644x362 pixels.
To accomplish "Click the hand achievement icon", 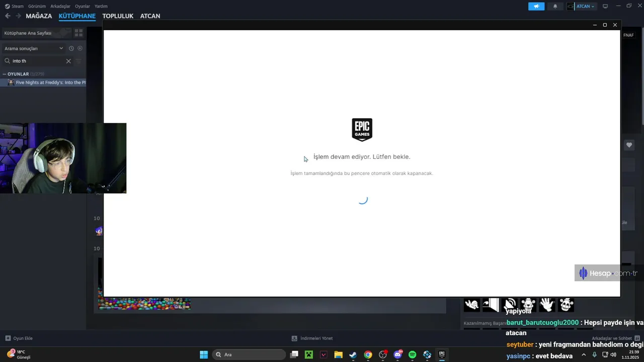I will [x=547, y=305].
